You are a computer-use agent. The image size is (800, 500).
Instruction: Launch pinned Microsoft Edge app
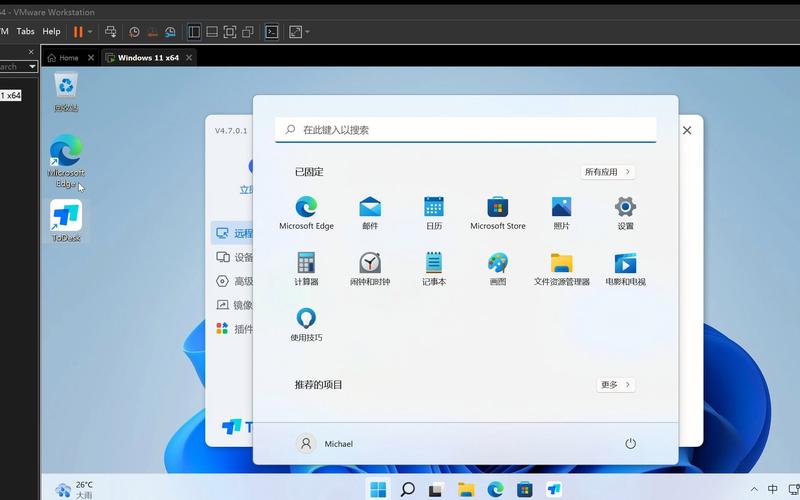(x=306, y=213)
